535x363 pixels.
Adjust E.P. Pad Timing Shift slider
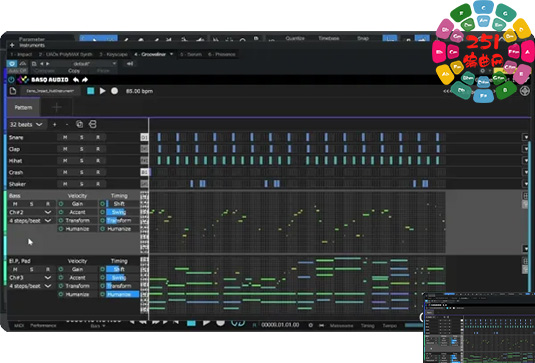click(x=122, y=269)
